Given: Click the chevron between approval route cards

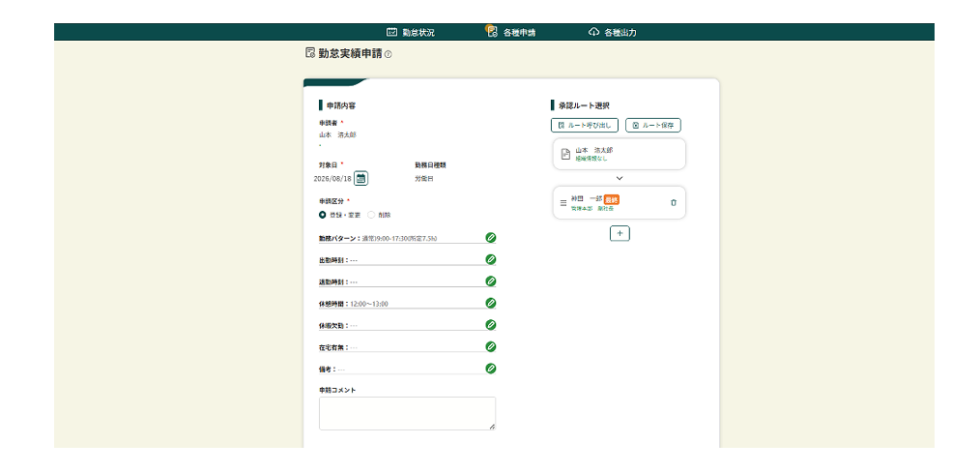Looking at the screenshot, I should coord(620,178).
